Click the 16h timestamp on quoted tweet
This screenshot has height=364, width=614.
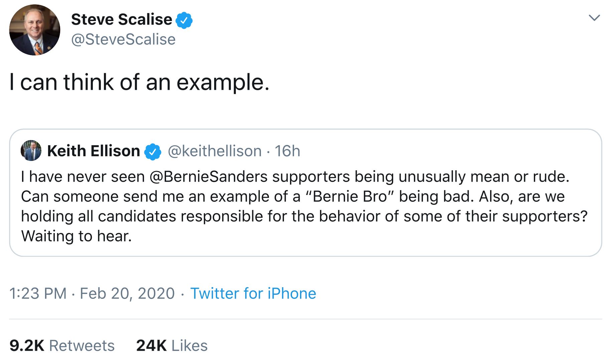pos(287,151)
